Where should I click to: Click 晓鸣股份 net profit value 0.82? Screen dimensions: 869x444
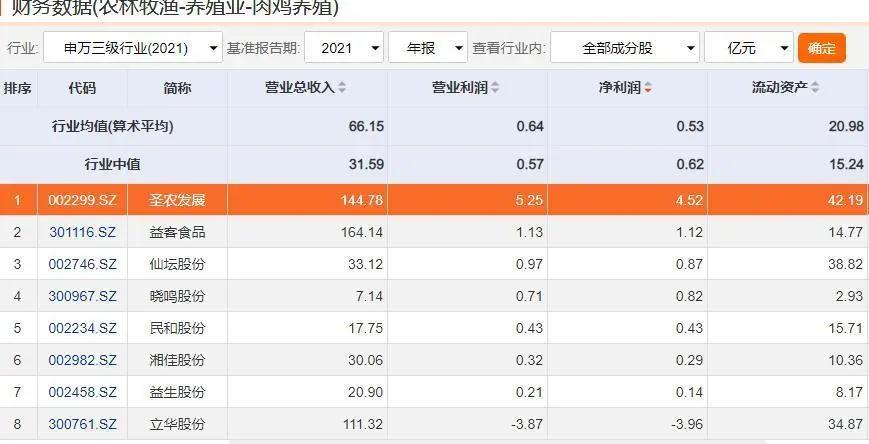tap(689, 297)
